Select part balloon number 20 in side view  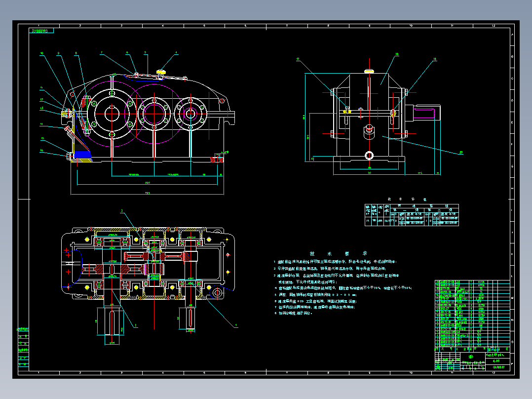[x=461, y=153]
